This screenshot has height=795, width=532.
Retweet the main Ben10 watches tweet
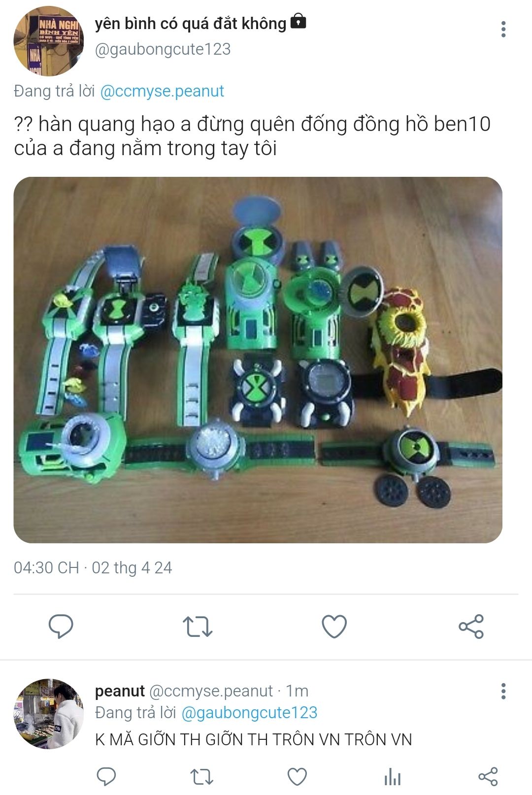pyautogui.click(x=197, y=627)
